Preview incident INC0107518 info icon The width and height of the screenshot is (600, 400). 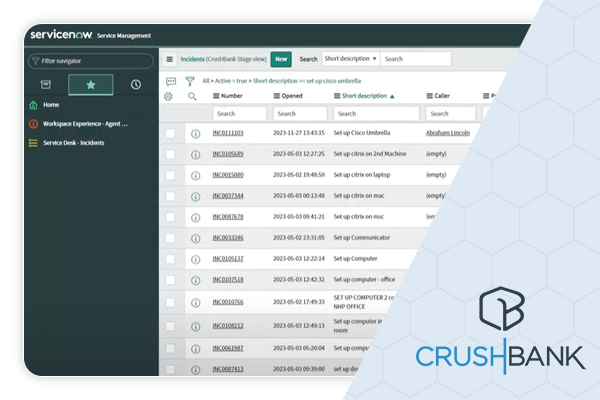pyautogui.click(x=196, y=281)
